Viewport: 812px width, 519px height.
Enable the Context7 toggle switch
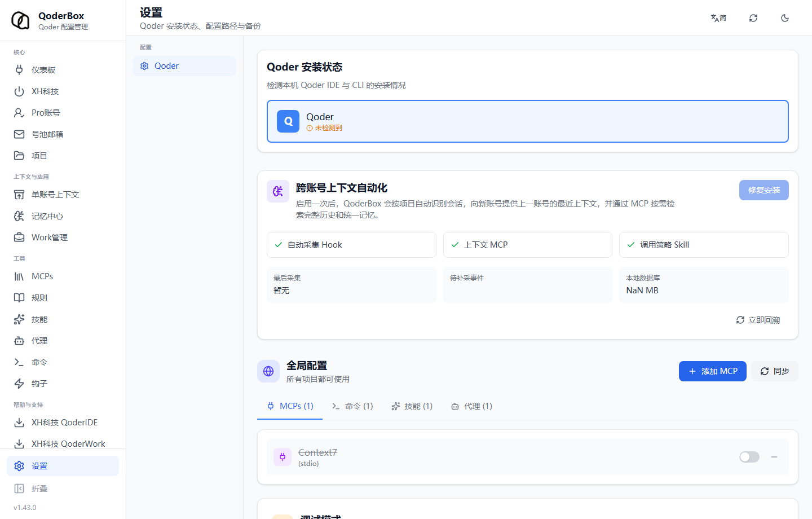pos(749,457)
